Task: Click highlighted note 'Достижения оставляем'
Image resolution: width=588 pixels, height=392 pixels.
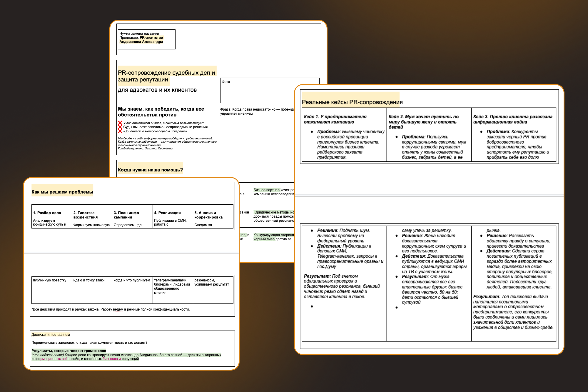Action: (x=51, y=335)
